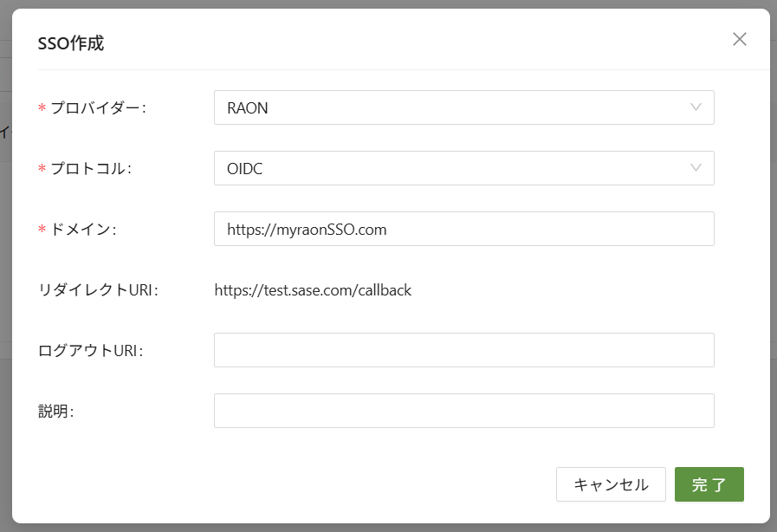This screenshot has height=532, width=777.
Task: Open the プロバイダー dropdown list
Action: pyautogui.click(x=463, y=107)
